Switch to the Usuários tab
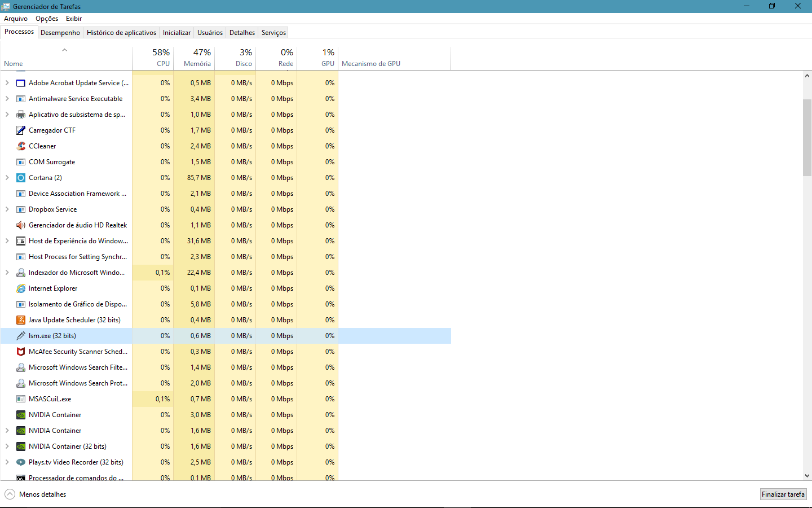The image size is (812, 508). tap(210, 33)
